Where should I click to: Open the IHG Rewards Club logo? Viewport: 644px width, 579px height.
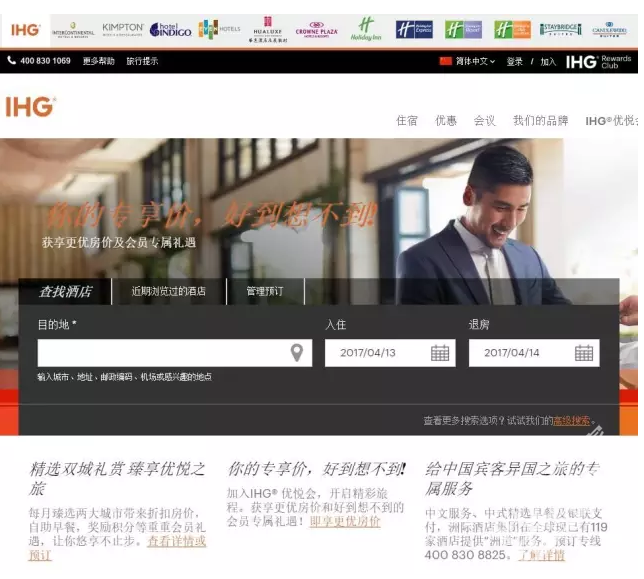pyautogui.click(x=598, y=62)
